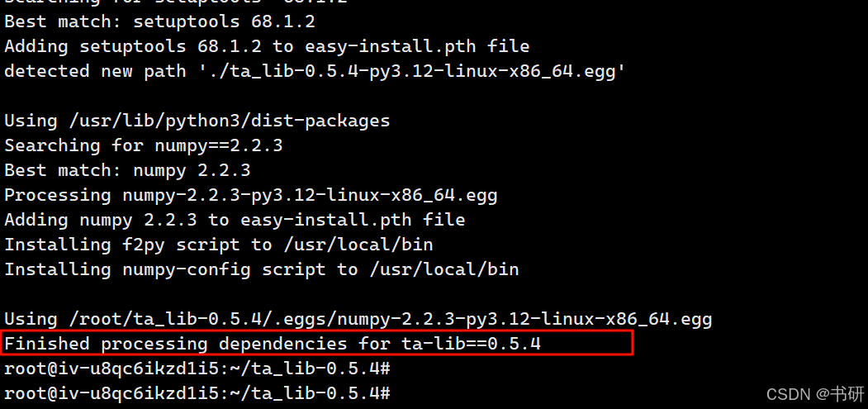The width and height of the screenshot is (868, 409).
Task: Click 'Installing f2py script' line
Action: (219, 245)
